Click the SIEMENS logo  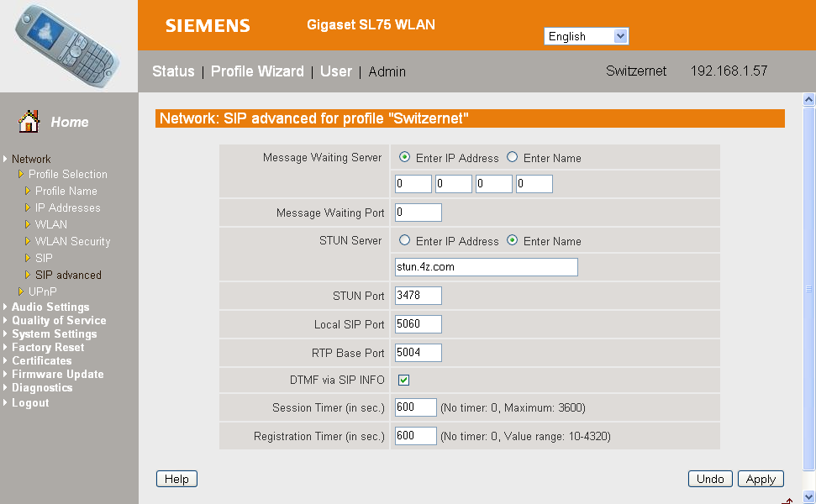pyautogui.click(x=208, y=25)
